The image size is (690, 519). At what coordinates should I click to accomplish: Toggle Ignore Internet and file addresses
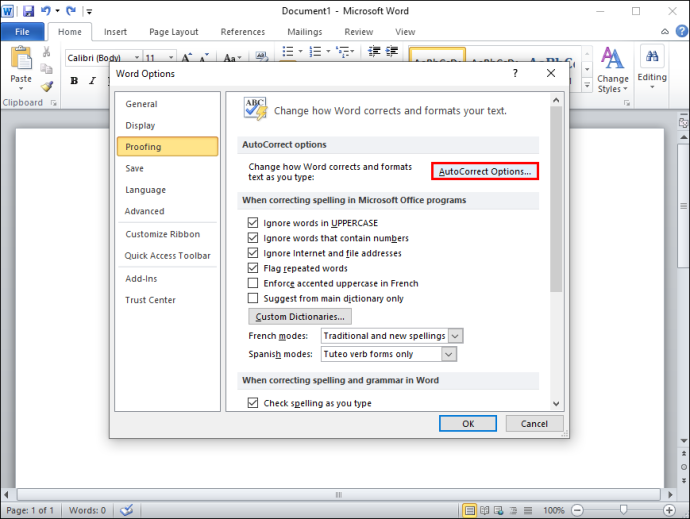coord(253,253)
